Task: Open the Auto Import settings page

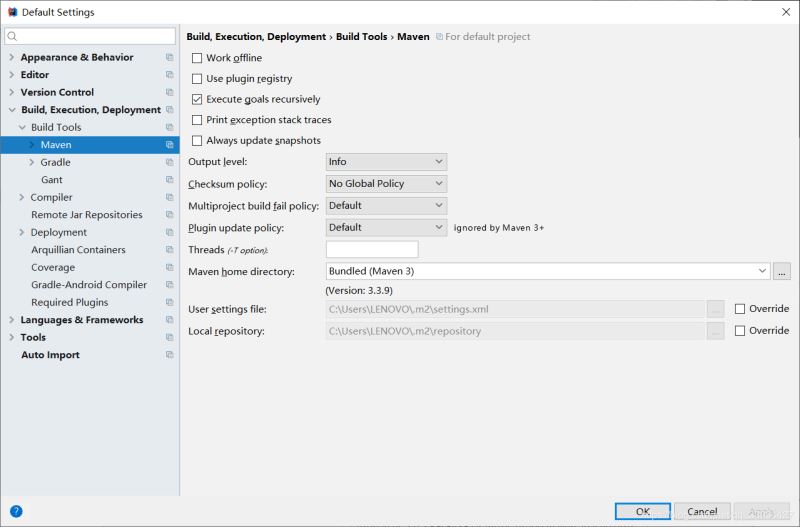Action: point(50,355)
